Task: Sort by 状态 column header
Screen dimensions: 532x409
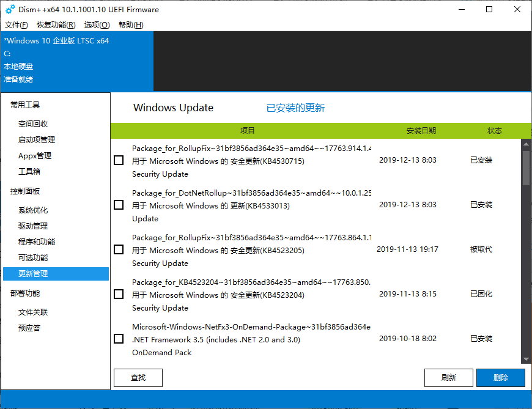Action: (495, 131)
